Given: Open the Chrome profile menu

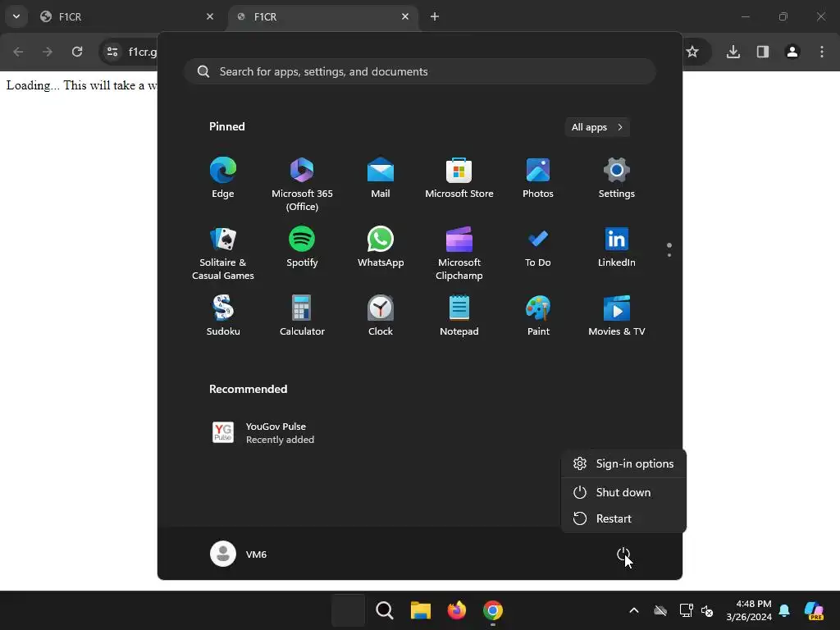Looking at the screenshot, I should point(792,52).
